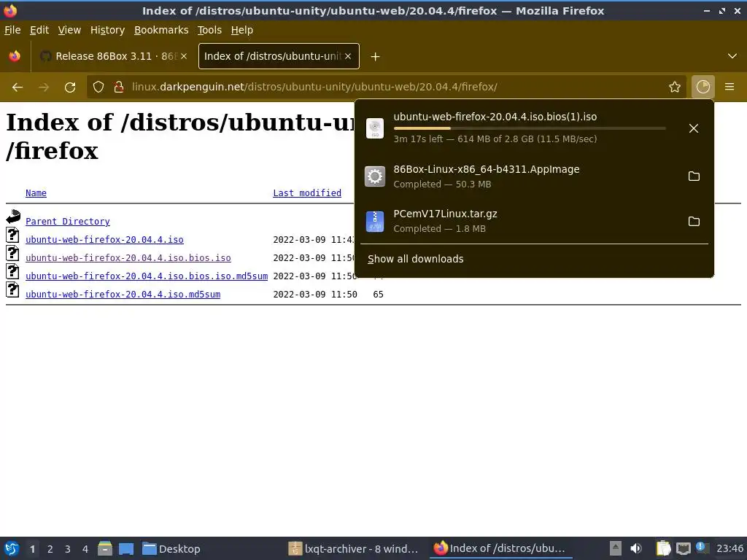
Task: Click the removable media eject tray icon
Action: [616, 548]
